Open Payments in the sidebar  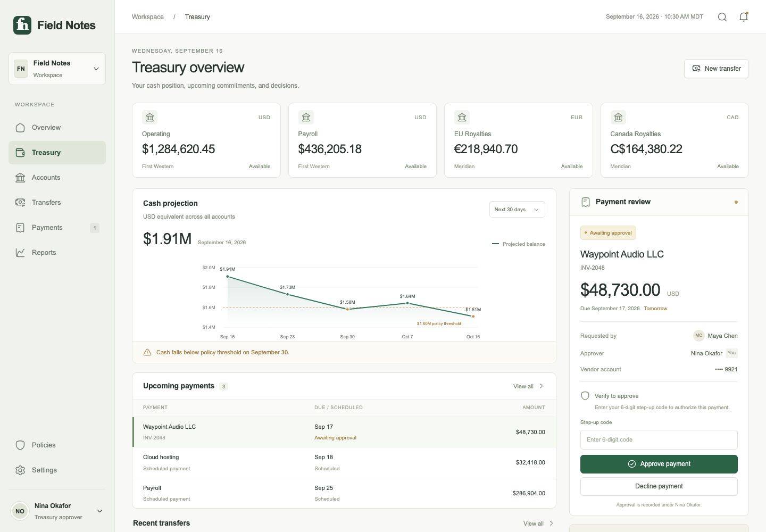click(57, 228)
